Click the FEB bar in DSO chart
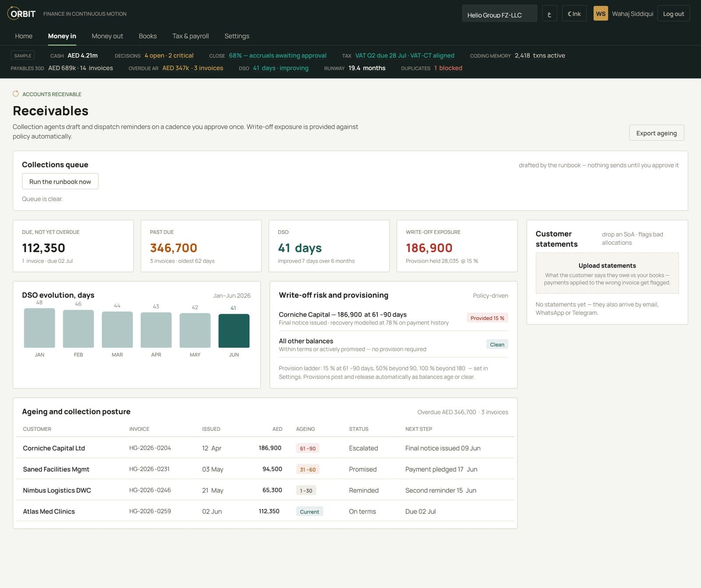701x588 pixels. (78, 329)
